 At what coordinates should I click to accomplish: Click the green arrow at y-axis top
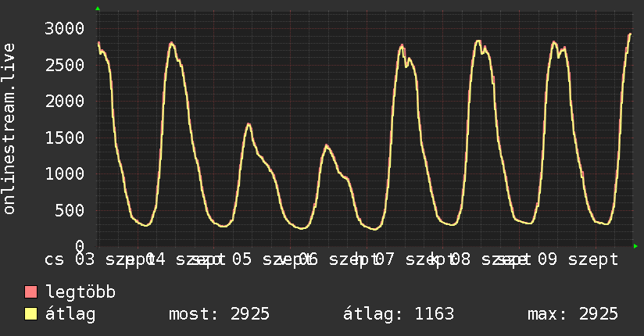coord(98,9)
